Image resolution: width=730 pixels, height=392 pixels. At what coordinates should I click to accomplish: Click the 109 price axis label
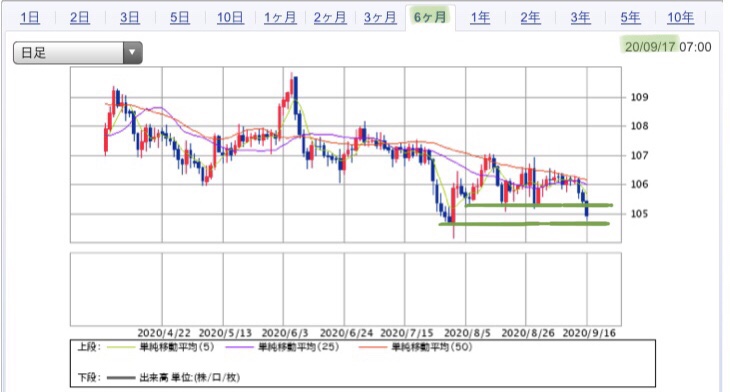click(639, 97)
